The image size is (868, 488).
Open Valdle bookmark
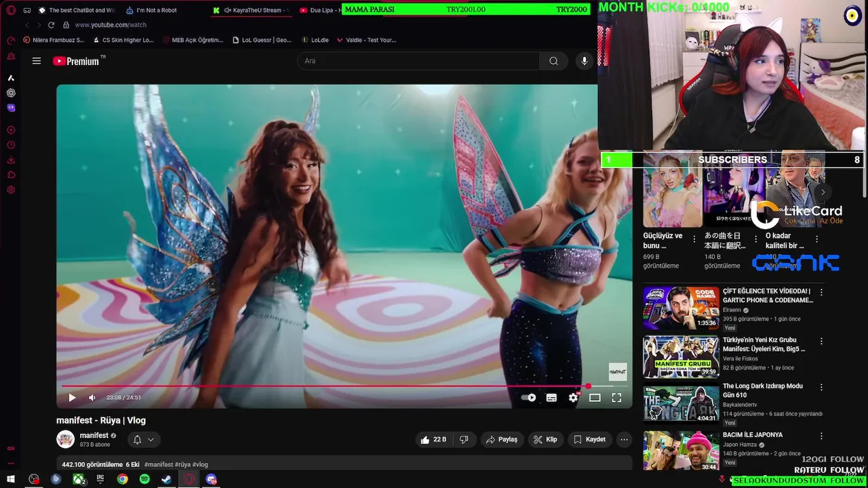pyautogui.click(x=366, y=40)
